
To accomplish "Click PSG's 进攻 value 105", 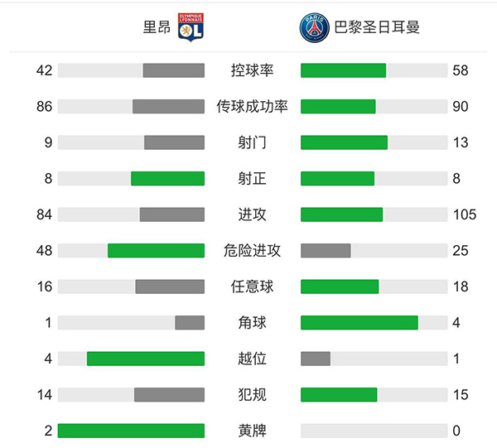I will [465, 214].
